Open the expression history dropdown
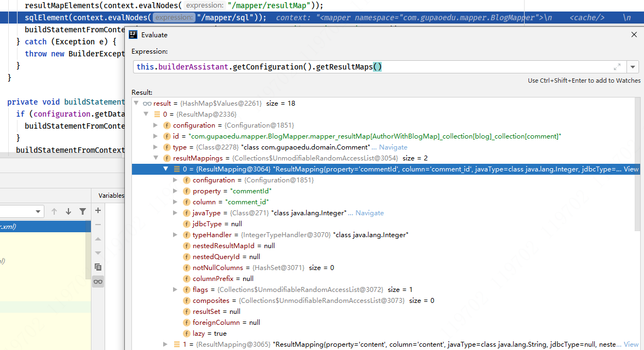The image size is (644, 350). [x=633, y=67]
